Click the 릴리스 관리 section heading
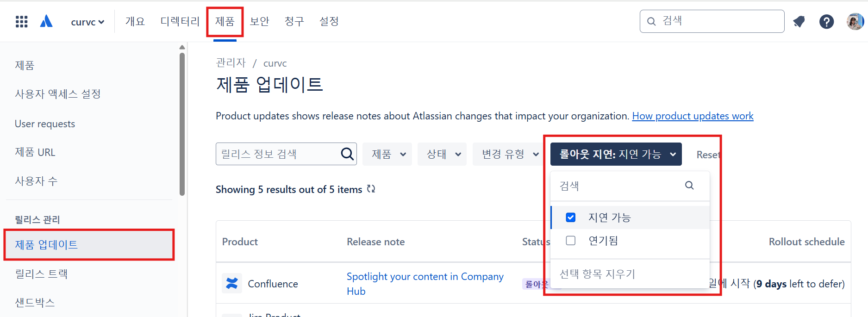This screenshot has height=317, width=868. [37, 219]
